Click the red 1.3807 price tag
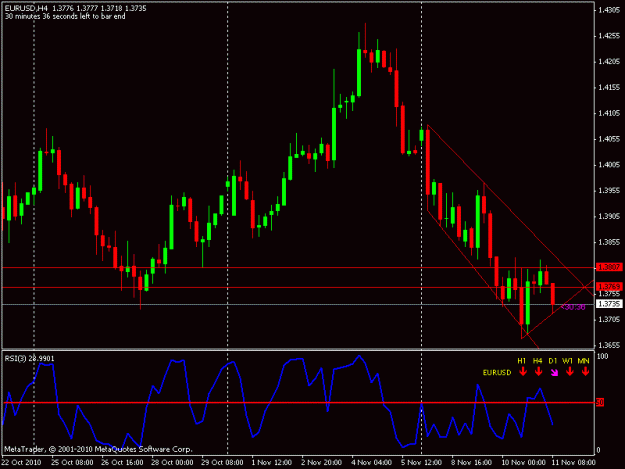The height and width of the screenshot is (469, 625). 609,267
